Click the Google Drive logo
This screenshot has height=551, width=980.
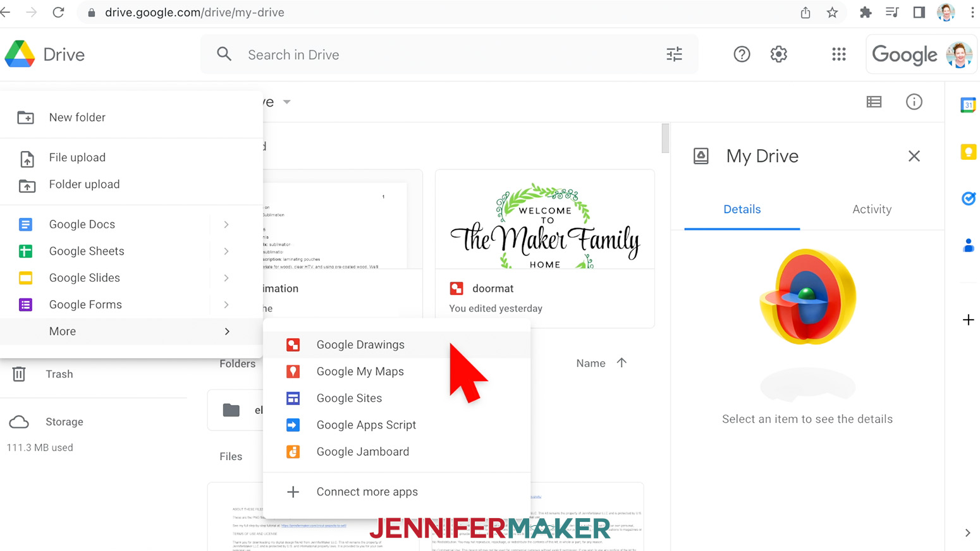[20, 54]
